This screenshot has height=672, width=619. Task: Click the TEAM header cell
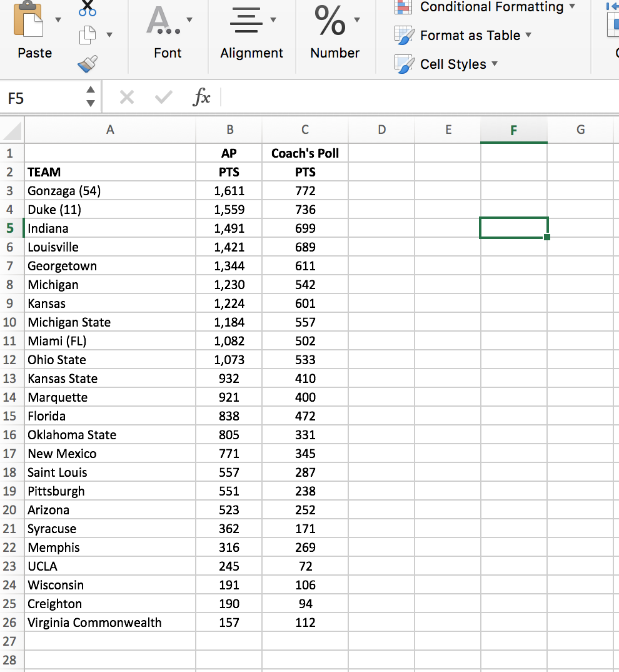(x=110, y=172)
